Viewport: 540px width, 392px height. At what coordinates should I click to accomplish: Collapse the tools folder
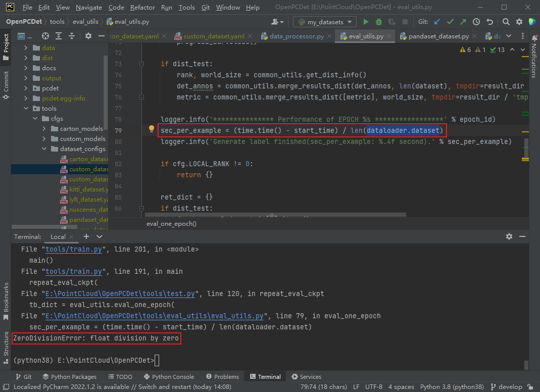point(26,108)
